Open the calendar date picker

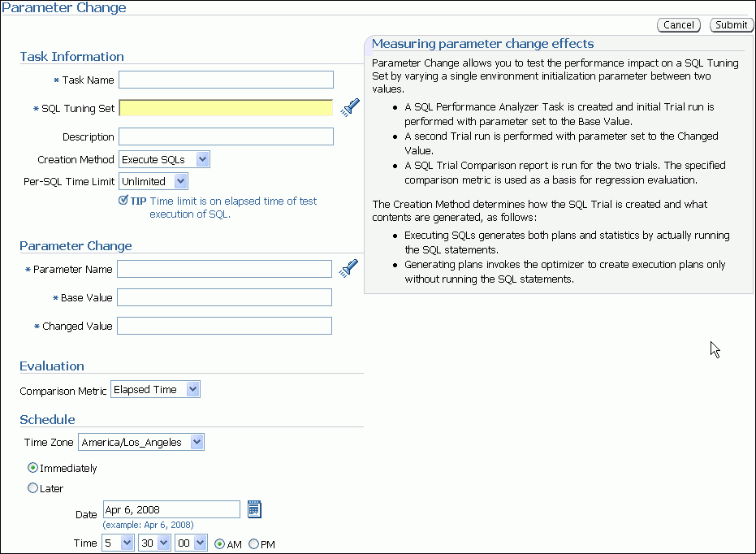point(254,509)
